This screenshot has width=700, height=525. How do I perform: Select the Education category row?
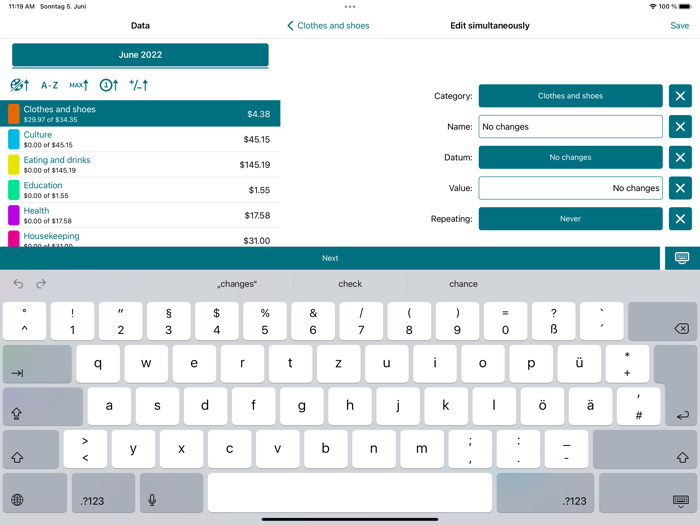140,190
